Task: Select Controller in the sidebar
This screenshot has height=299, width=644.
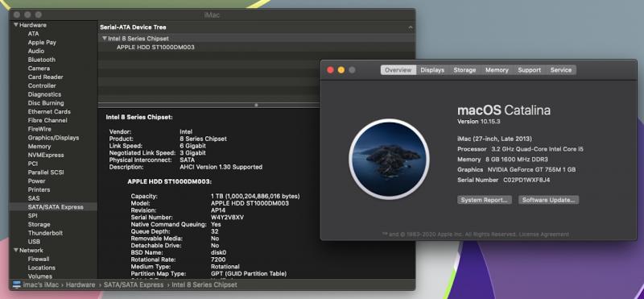Action: click(x=42, y=85)
